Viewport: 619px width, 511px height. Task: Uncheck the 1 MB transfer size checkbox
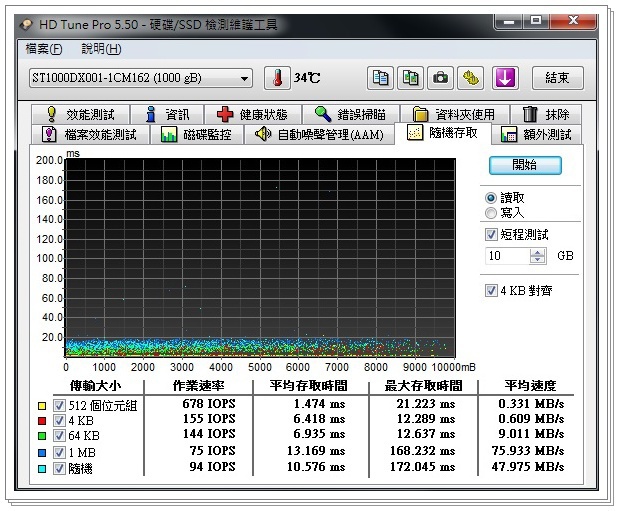[59, 452]
